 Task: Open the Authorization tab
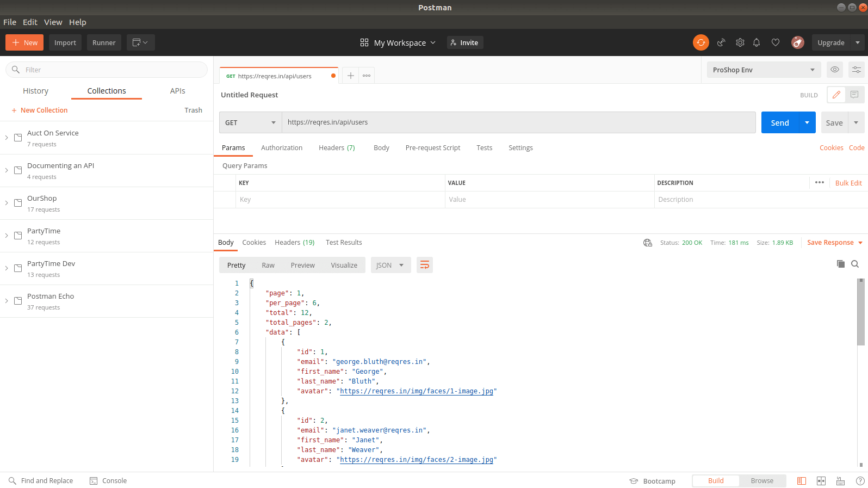(282, 148)
